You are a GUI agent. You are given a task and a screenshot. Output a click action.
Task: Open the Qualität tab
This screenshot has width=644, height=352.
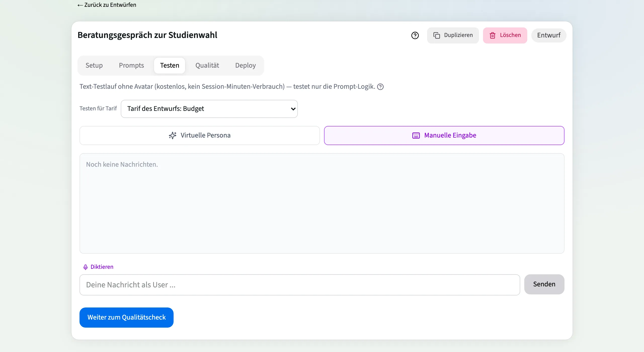click(x=207, y=66)
